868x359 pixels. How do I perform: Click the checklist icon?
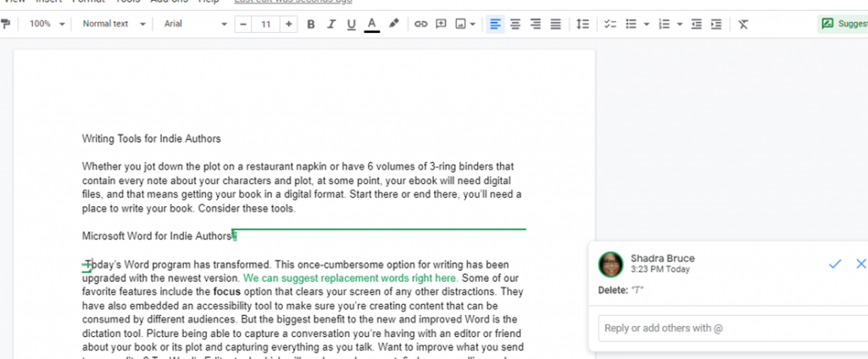click(x=610, y=24)
